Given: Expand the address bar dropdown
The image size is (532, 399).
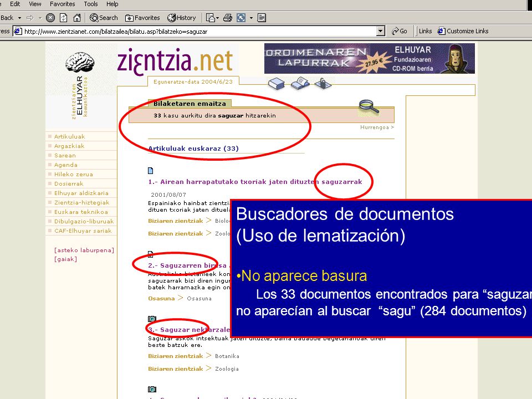Looking at the screenshot, I should [381, 31].
